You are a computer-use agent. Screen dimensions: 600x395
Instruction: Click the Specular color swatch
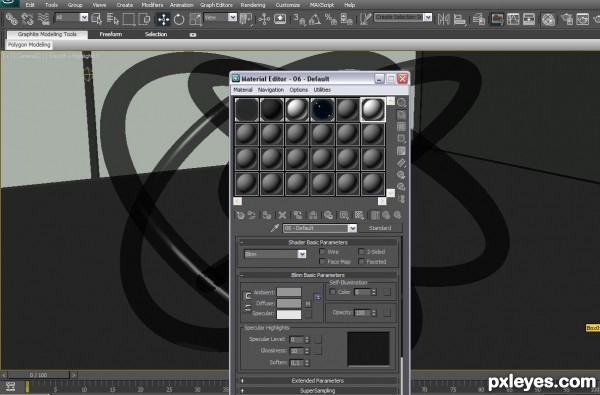(x=289, y=314)
